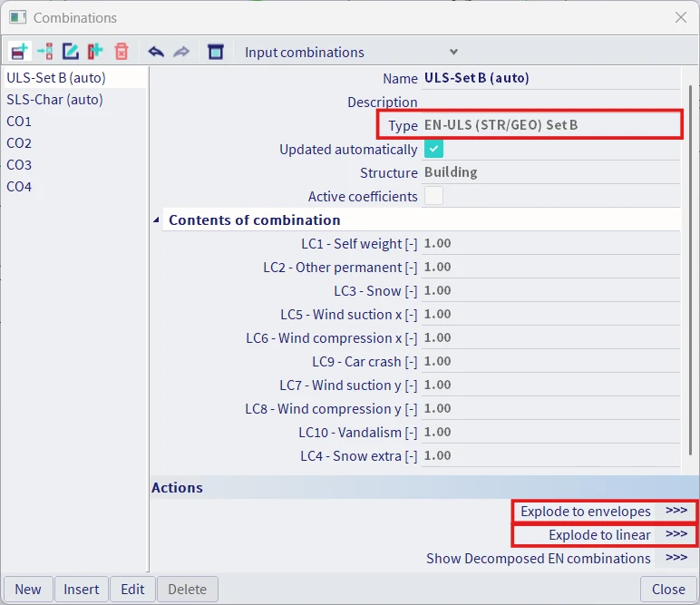
Task: Click the Delete button
Action: [x=188, y=589]
